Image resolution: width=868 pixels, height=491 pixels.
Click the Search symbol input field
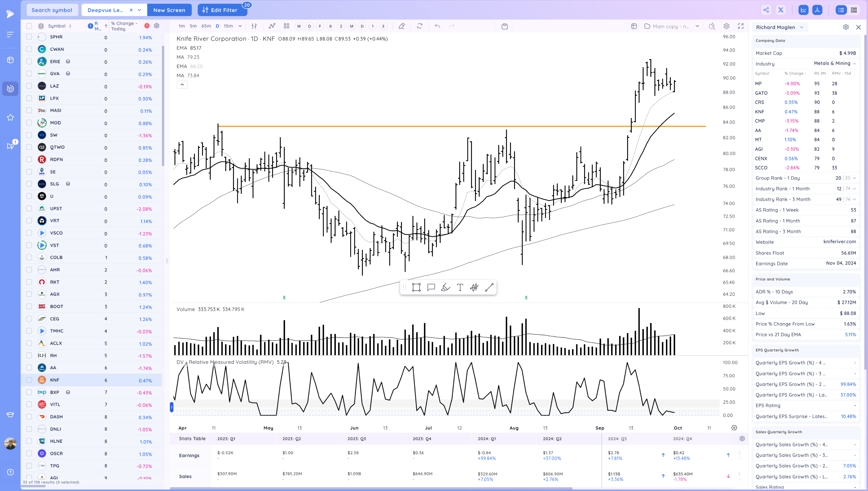[x=52, y=10]
